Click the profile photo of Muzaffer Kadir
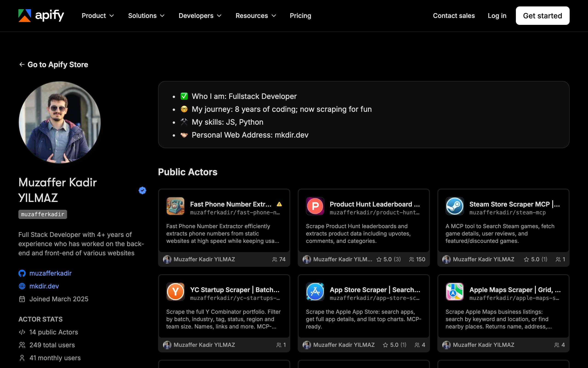Image resolution: width=588 pixels, height=368 pixels. click(60, 122)
